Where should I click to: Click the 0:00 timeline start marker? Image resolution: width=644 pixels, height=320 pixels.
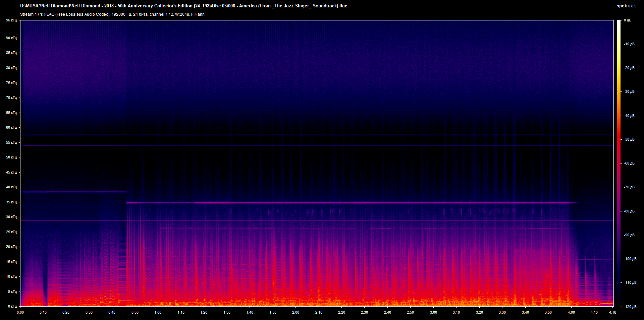click(20, 312)
